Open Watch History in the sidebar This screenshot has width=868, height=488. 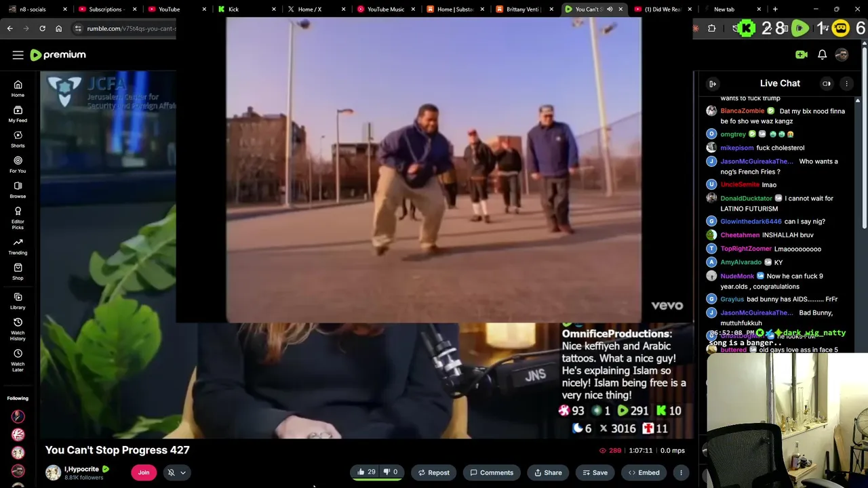click(18, 329)
